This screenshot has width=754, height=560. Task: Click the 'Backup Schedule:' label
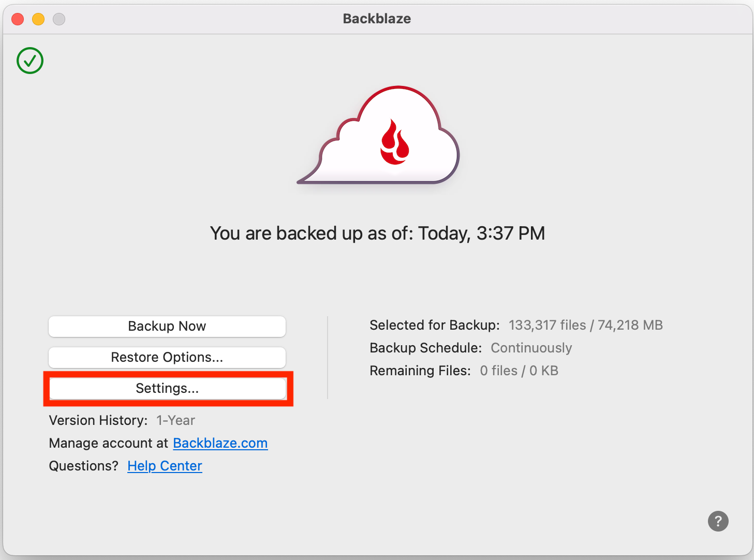tap(426, 348)
